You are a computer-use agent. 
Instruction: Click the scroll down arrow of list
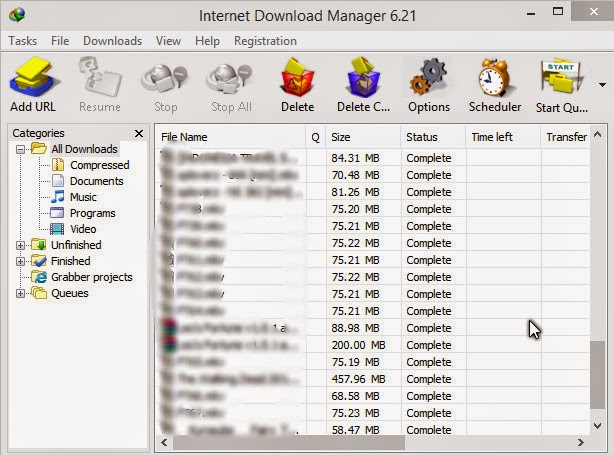click(x=597, y=426)
